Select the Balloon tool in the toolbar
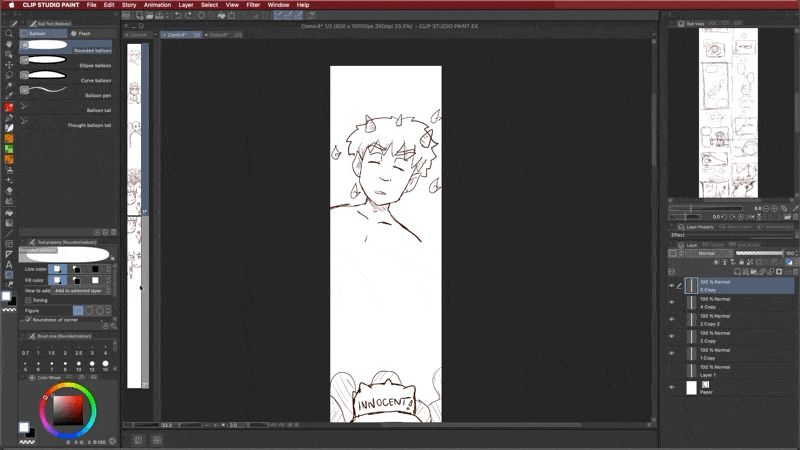Screen dimensions: 800x450 (9, 275)
